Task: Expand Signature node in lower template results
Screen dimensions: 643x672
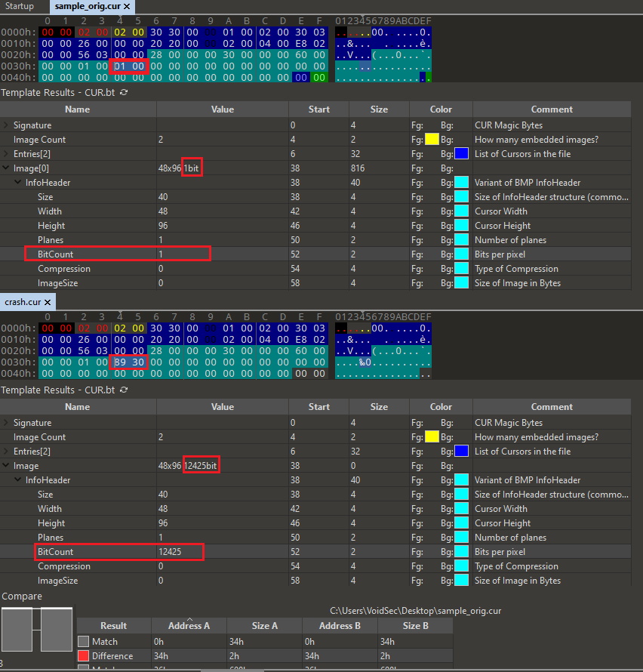Action: [7, 423]
